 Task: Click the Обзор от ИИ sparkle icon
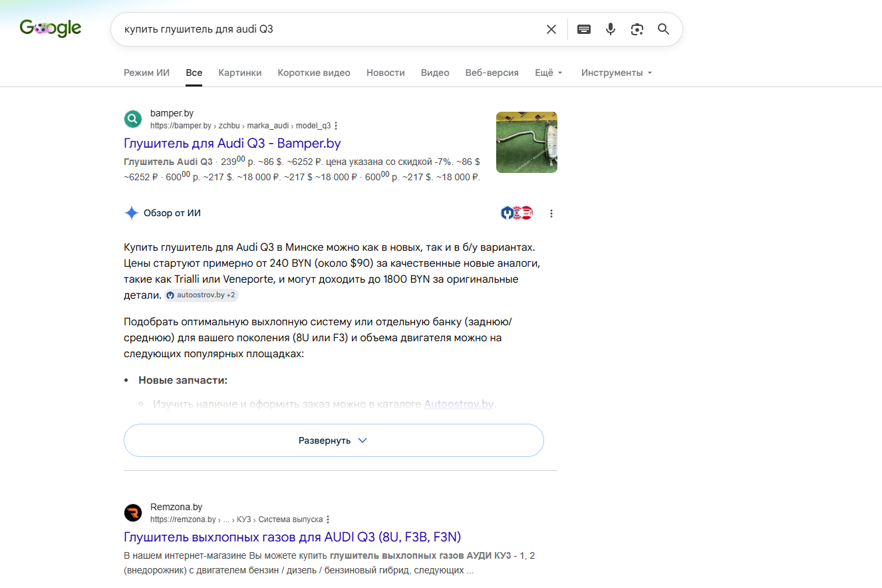(x=132, y=213)
